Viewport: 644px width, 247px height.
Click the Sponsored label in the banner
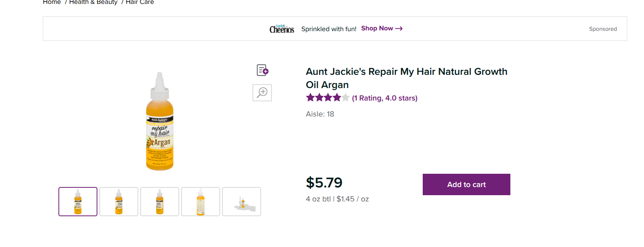(x=603, y=29)
